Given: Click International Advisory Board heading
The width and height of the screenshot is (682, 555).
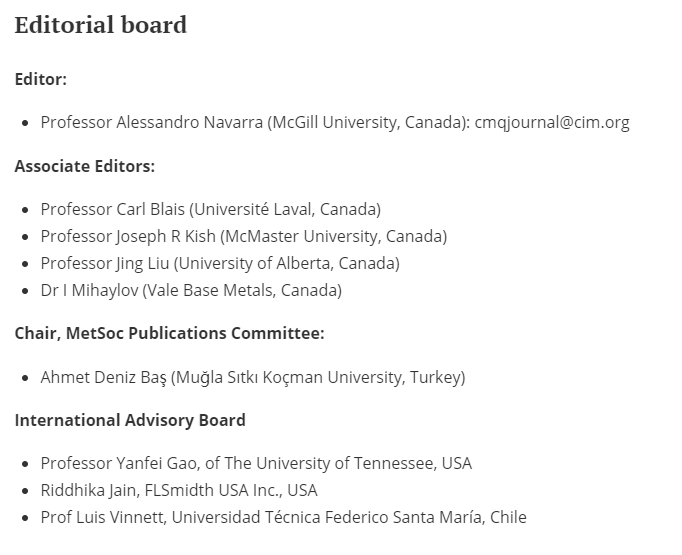Looking at the screenshot, I should tap(130, 420).
